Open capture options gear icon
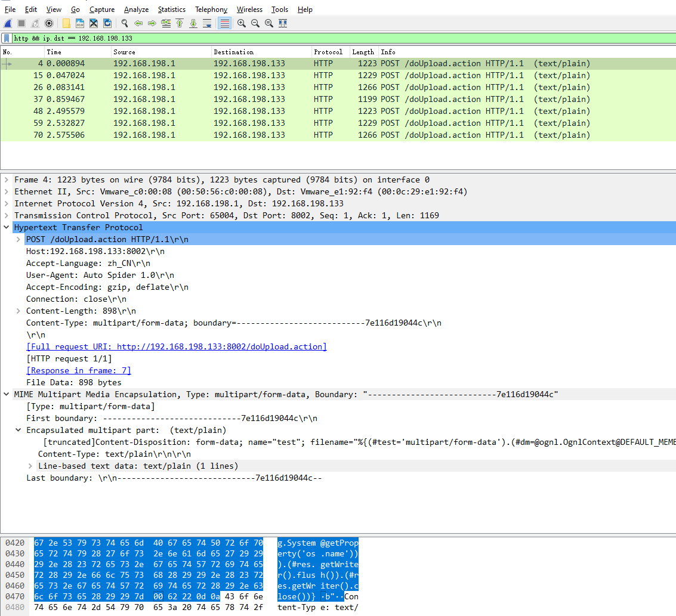The height and width of the screenshot is (616, 676). (x=49, y=23)
